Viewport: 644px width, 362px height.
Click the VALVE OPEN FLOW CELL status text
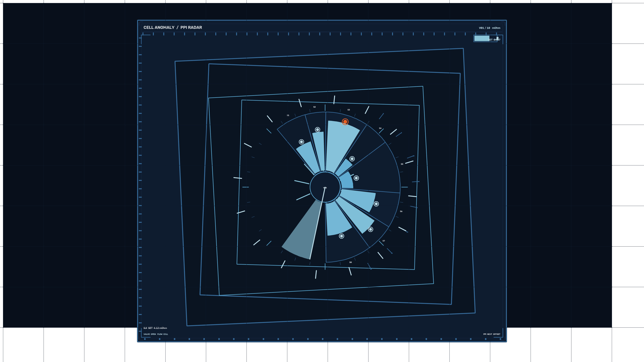156,334
